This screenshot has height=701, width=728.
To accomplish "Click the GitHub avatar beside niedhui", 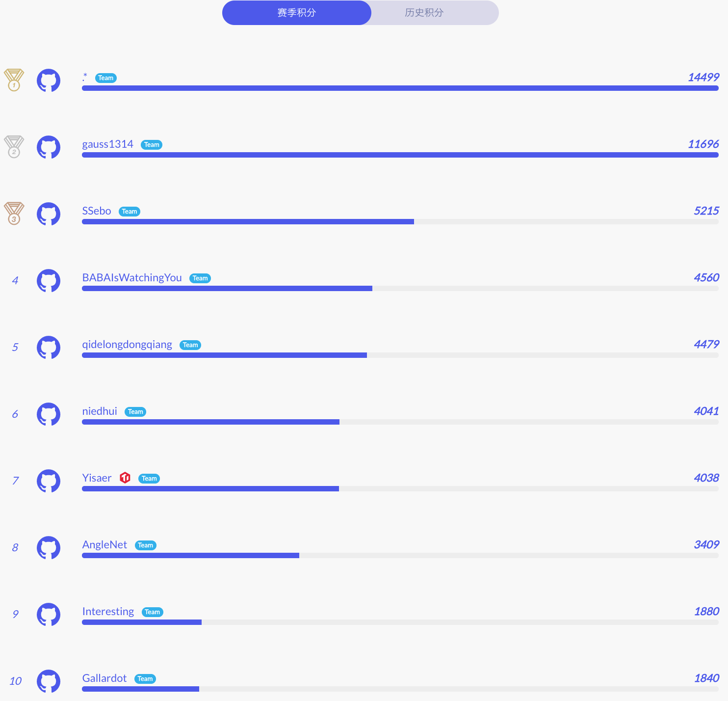I will click(49, 414).
